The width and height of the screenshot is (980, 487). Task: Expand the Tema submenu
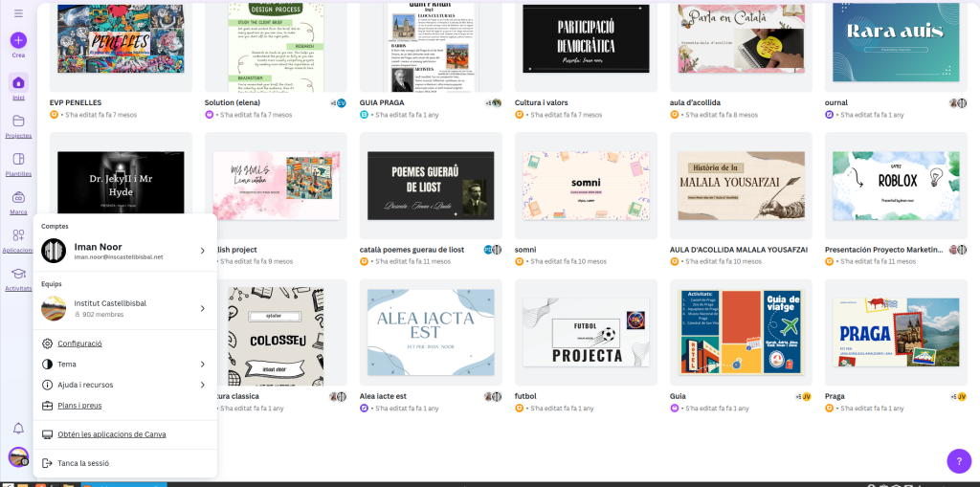202,365
